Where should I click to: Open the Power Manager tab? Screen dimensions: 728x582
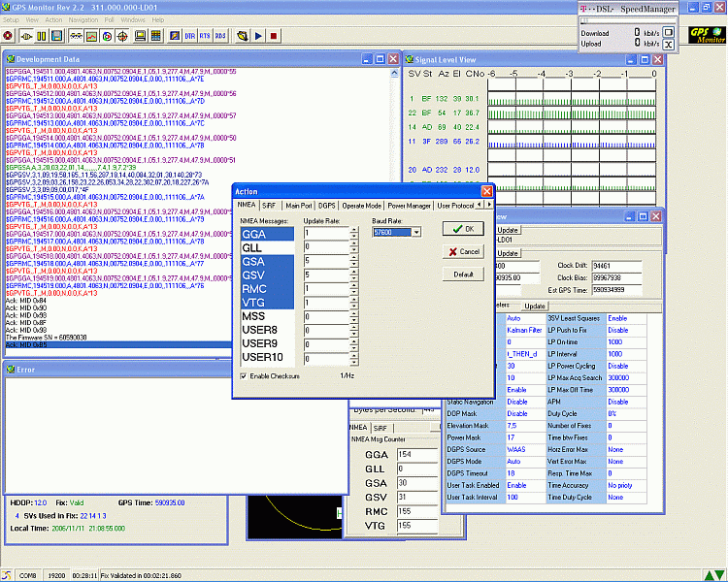point(410,206)
